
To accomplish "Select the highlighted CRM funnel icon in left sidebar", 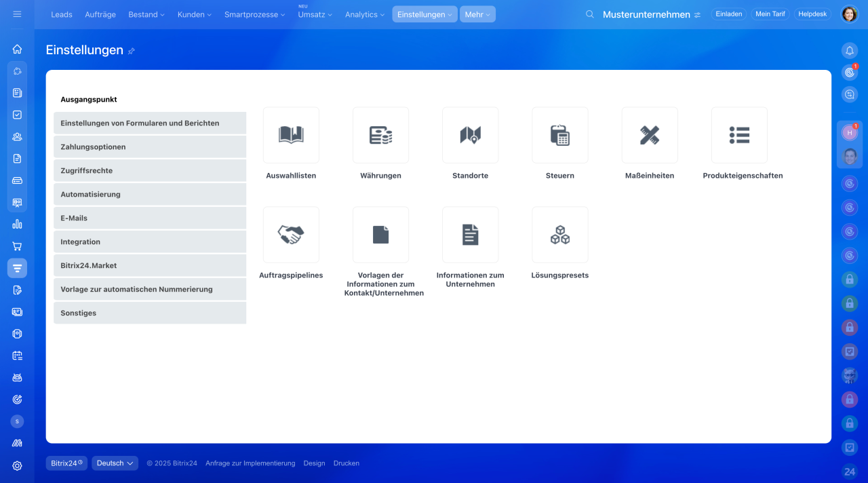I will [x=17, y=268].
